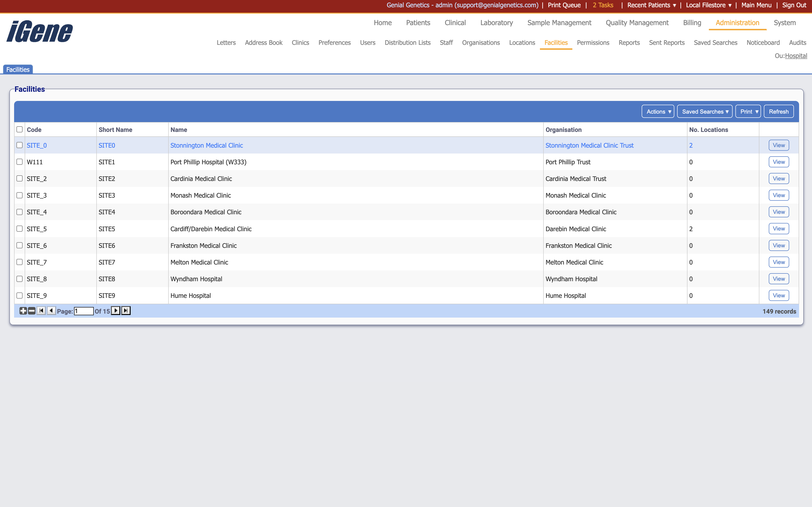Jump to the last page via last-page icon
The height and width of the screenshot is (507, 812).
(126, 311)
